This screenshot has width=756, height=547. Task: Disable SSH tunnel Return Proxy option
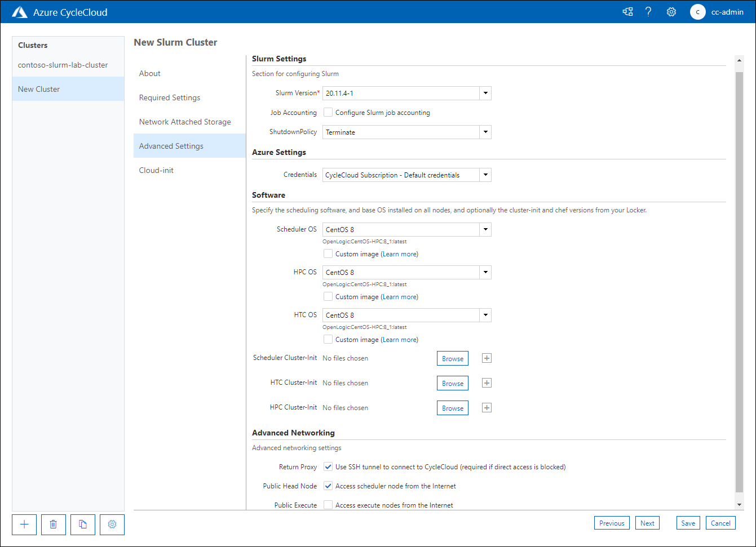point(328,466)
